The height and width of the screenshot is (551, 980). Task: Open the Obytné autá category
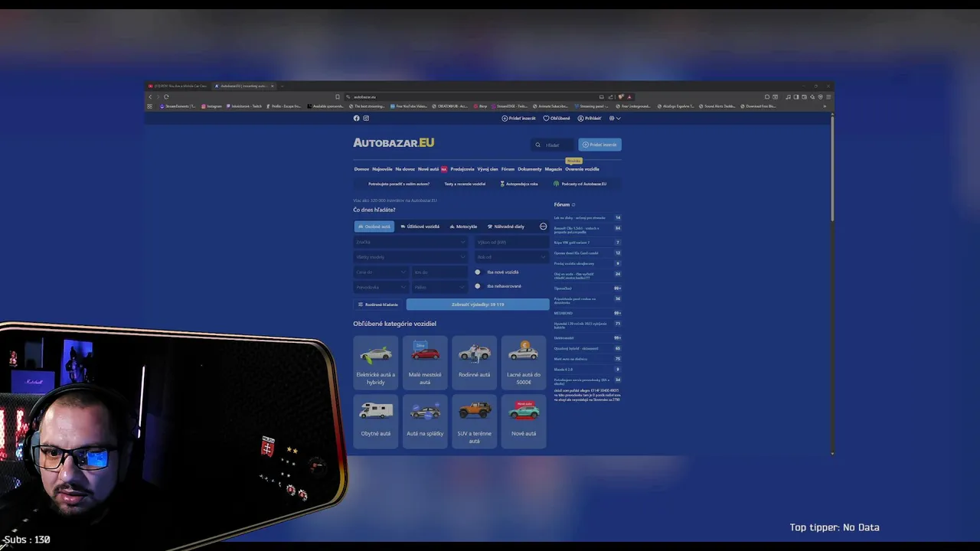pos(375,421)
